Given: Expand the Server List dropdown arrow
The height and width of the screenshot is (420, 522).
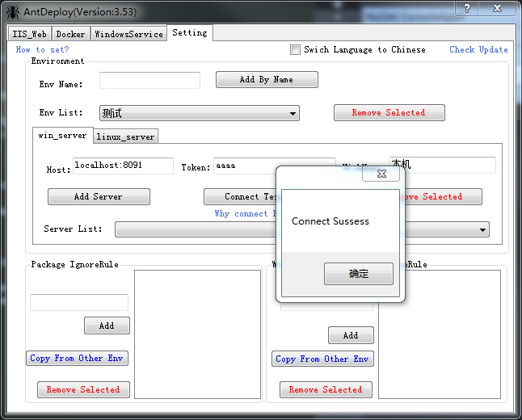Looking at the screenshot, I should coord(482,229).
